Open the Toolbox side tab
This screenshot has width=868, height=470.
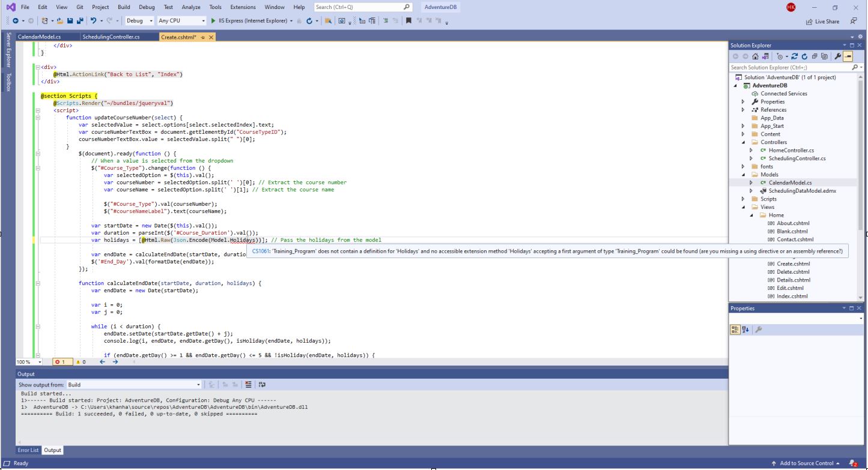point(9,82)
